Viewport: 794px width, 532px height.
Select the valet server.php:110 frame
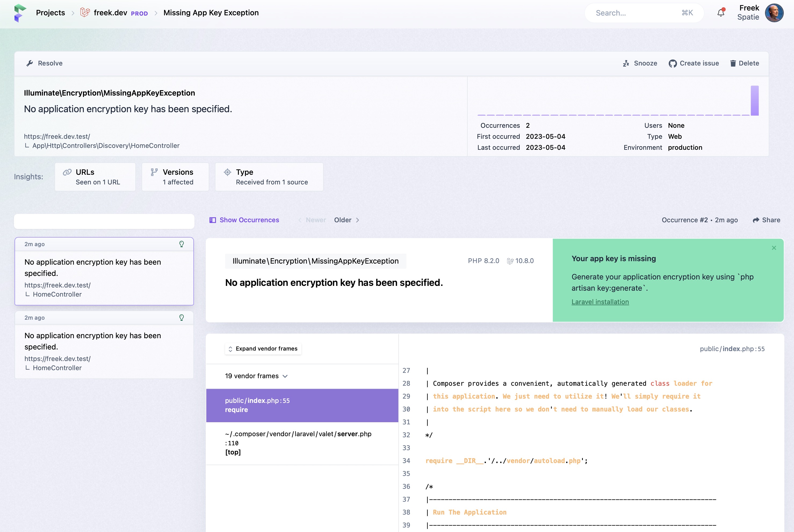(x=302, y=443)
